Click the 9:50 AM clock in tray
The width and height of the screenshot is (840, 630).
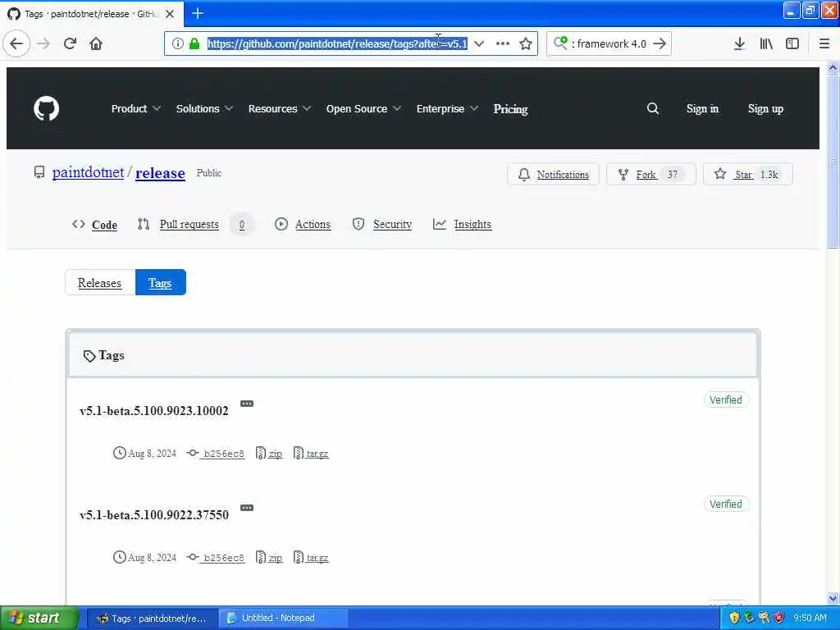[810, 619]
